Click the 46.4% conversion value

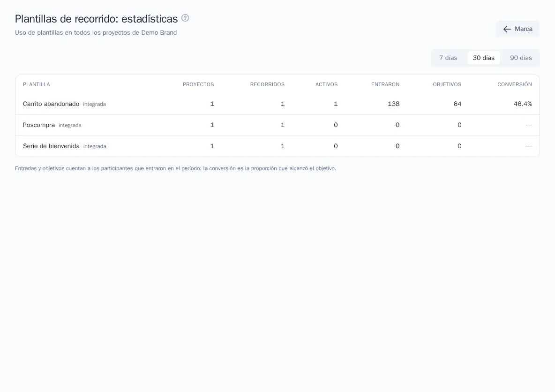click(523, 104)
